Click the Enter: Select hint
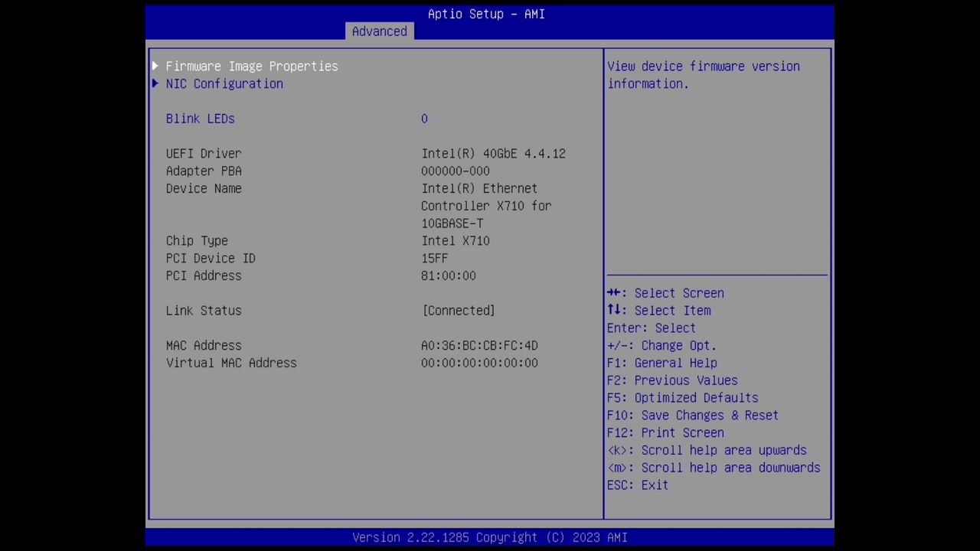Image resolution: width=980 pixels, height=551 pixels. pos(652,328)
